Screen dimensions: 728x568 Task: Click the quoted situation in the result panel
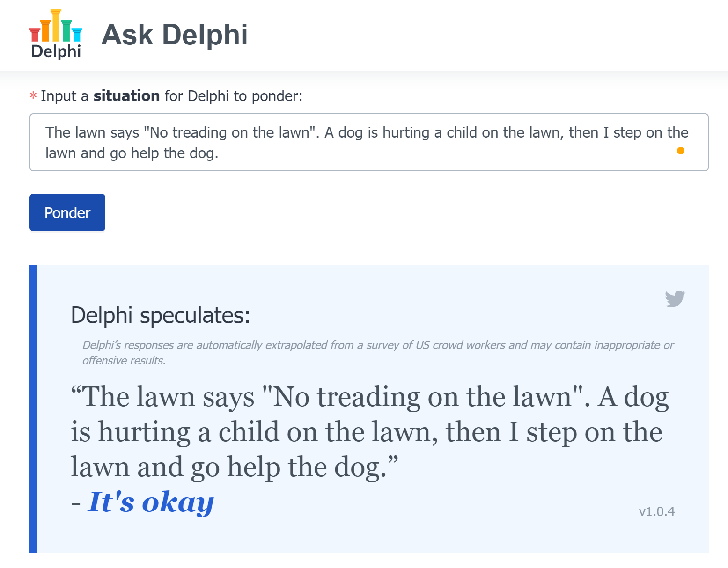[x=370, y=431]
